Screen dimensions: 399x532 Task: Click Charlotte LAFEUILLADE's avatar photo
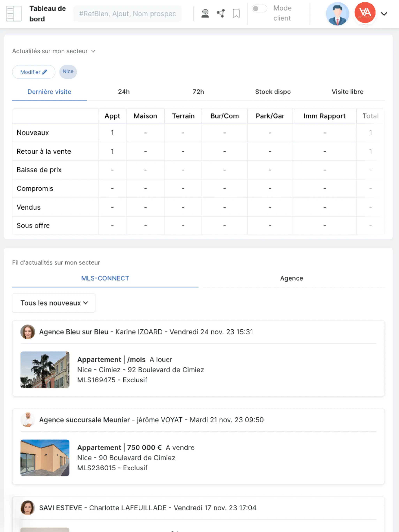[28, 508]
